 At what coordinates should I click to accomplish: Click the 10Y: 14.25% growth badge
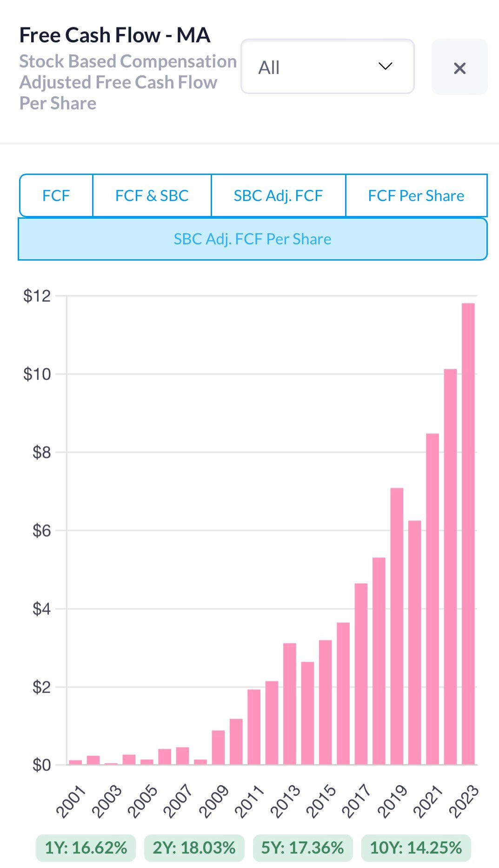click(416, 848)
